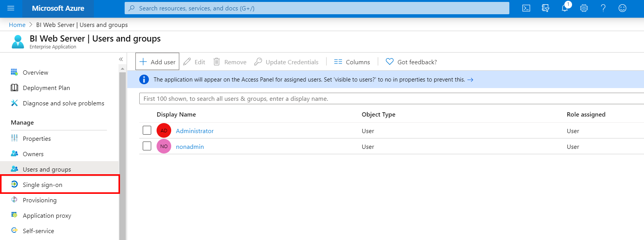644x240 pixels.
Task: Focus the top search resources field
Action: tap(317, 8)
